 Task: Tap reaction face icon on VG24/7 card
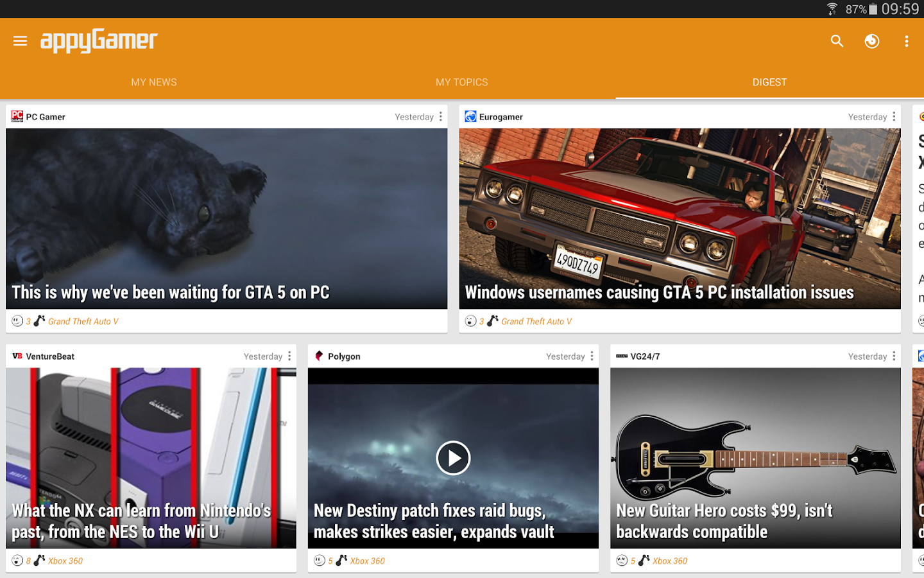(622, 560)
